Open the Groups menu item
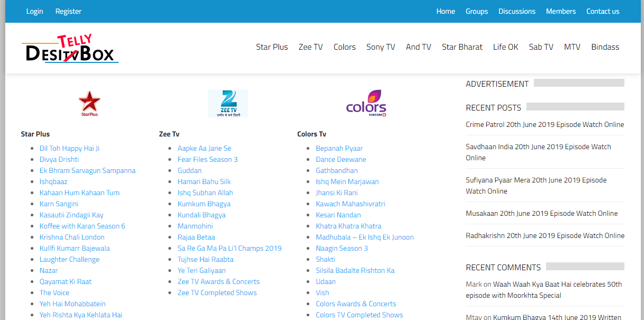 477,11
